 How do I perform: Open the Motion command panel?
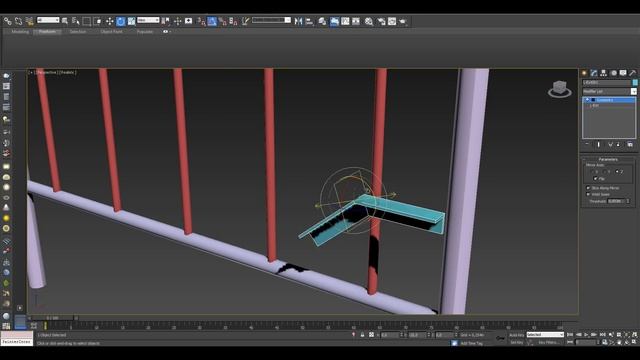[613, 73]
